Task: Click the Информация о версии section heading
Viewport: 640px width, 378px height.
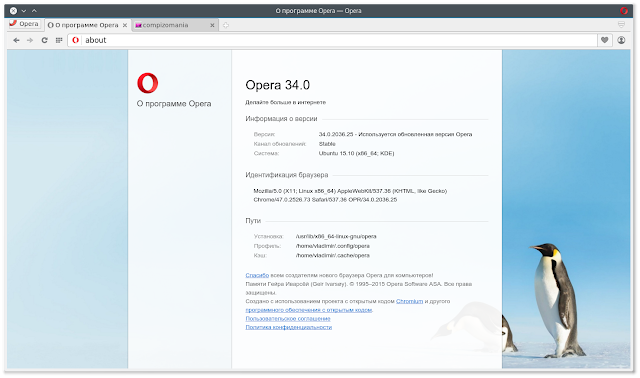Action: point(281,119)
